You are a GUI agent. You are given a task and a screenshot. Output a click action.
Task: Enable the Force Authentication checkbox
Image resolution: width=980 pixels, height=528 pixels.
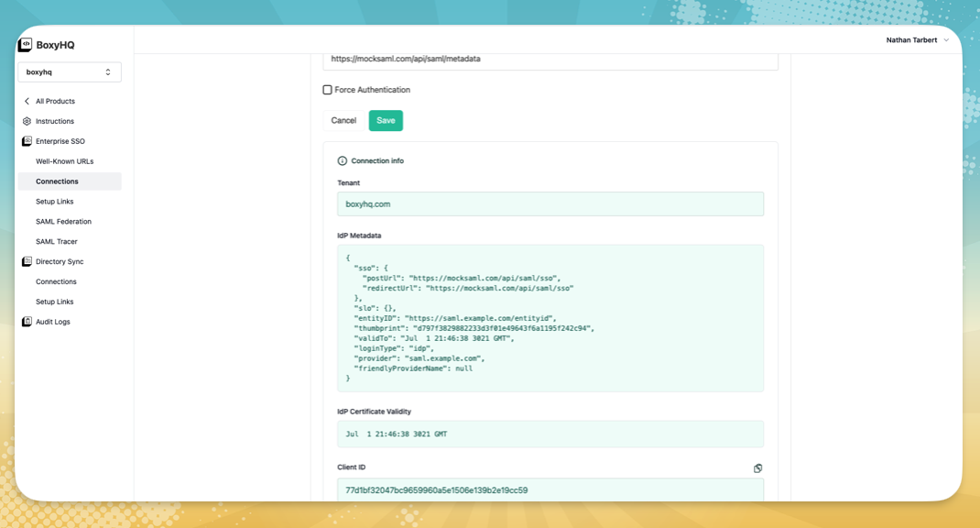click(x=328, y=90)
